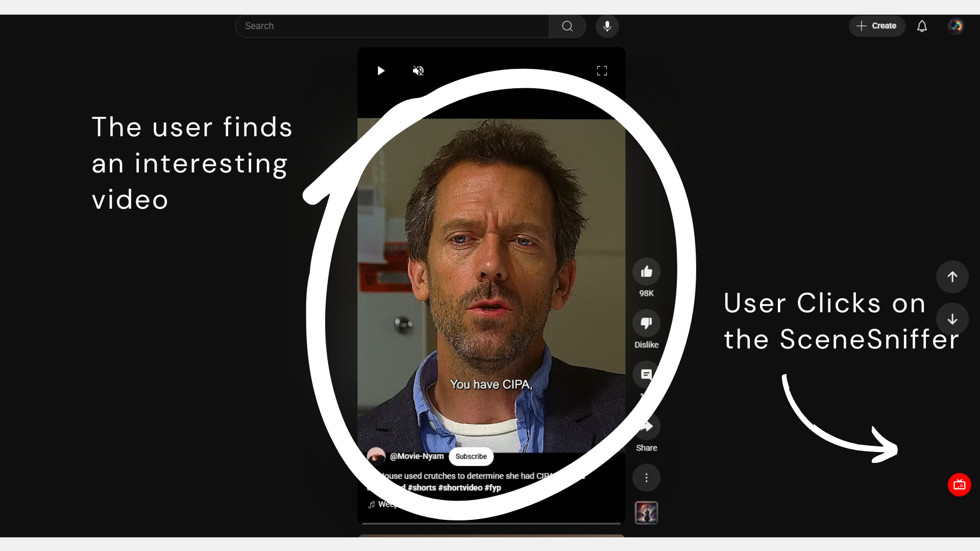Image resolution: width=980 pixels, height=551 pixels.
Task: Click the #shorts hashtag
Action: (x=422, y=488)
